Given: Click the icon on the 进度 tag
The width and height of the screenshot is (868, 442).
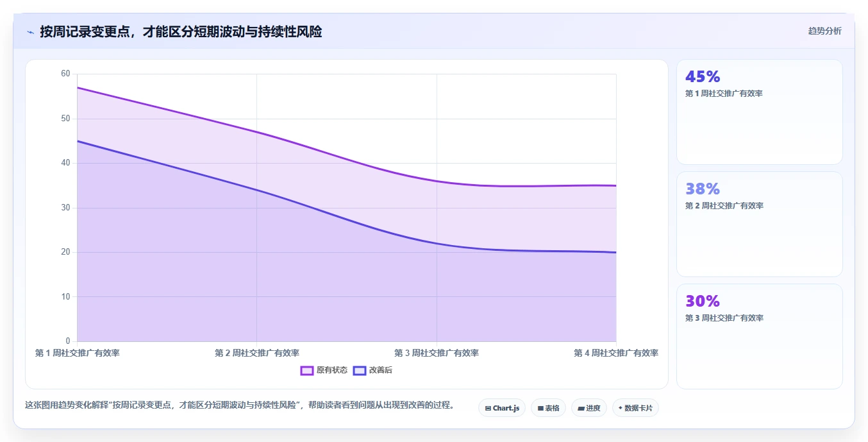Looking at the screenshot, I should [581, 408].
